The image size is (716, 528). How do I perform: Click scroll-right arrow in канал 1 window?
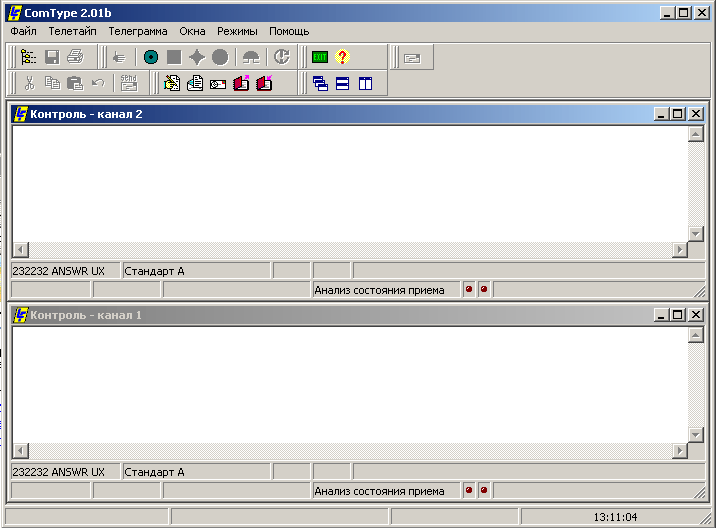(680, 451)
